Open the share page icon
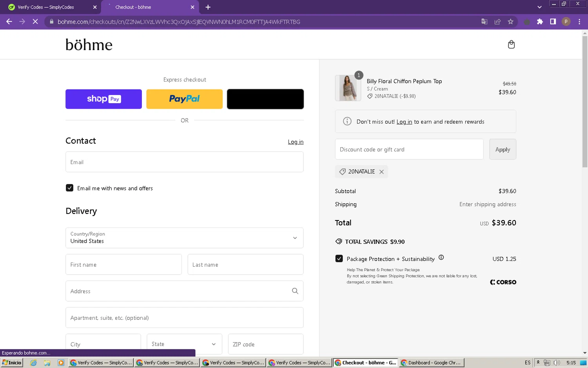 497,22
